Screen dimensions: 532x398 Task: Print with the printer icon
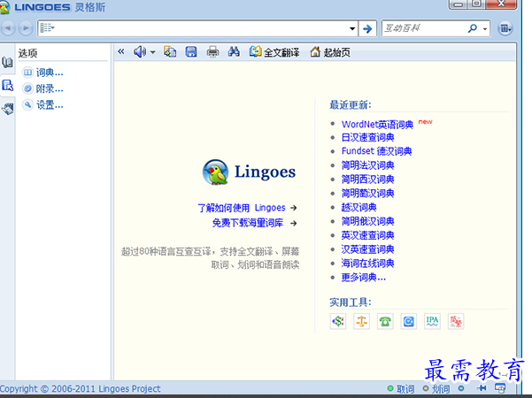coord(212,52)
